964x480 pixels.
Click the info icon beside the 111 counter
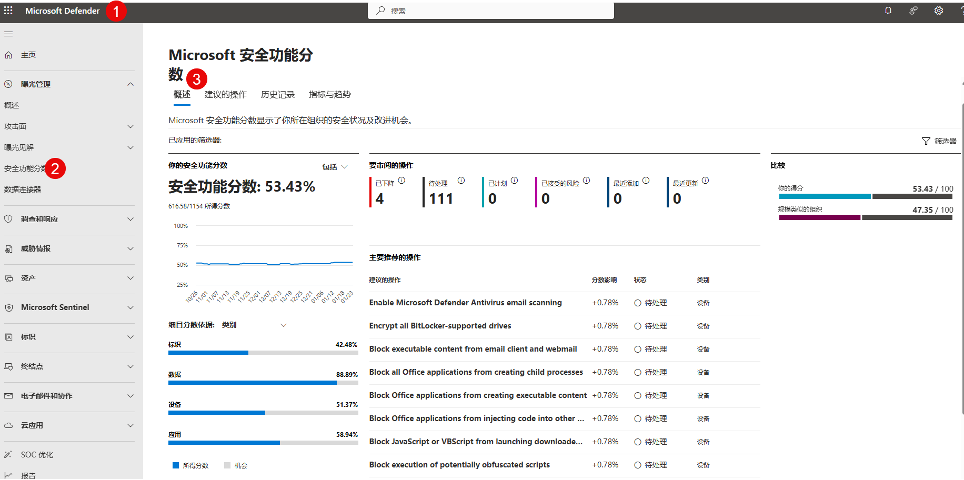(461, 180)
